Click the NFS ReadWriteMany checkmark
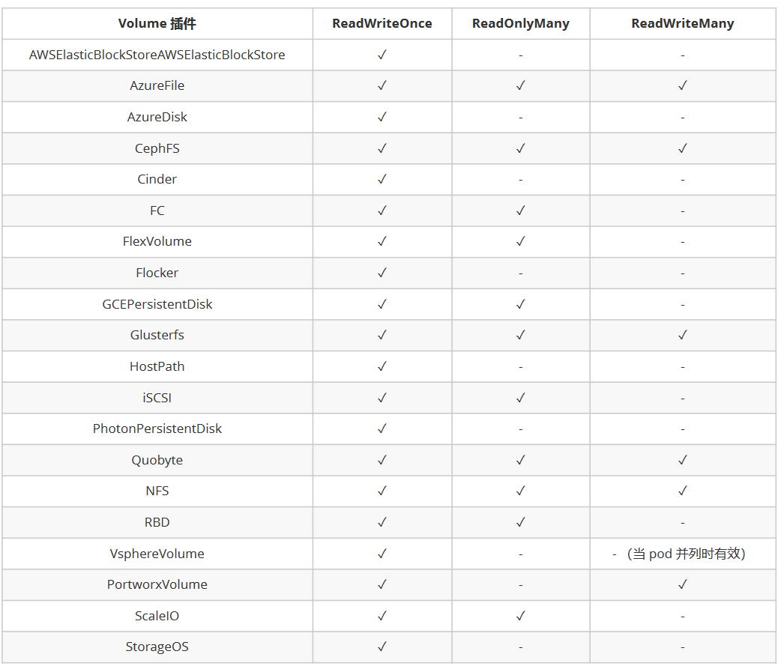 (x=683, y=491)
